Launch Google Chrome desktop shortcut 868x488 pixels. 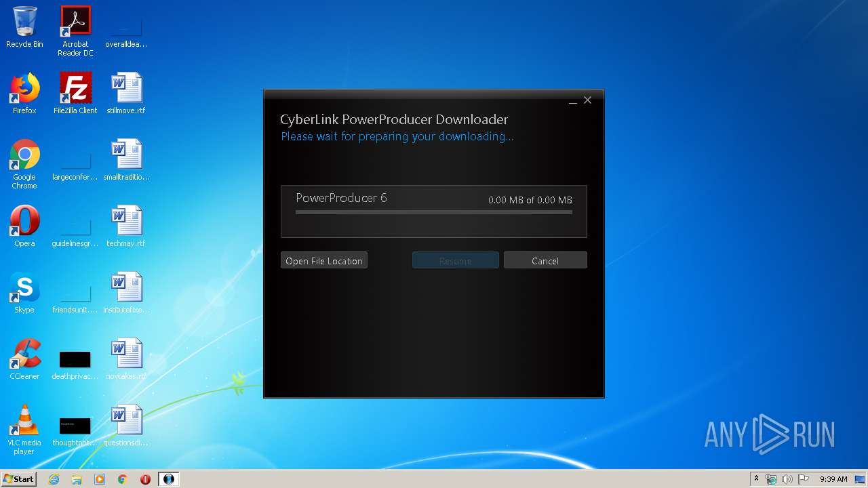click(24, 165)
